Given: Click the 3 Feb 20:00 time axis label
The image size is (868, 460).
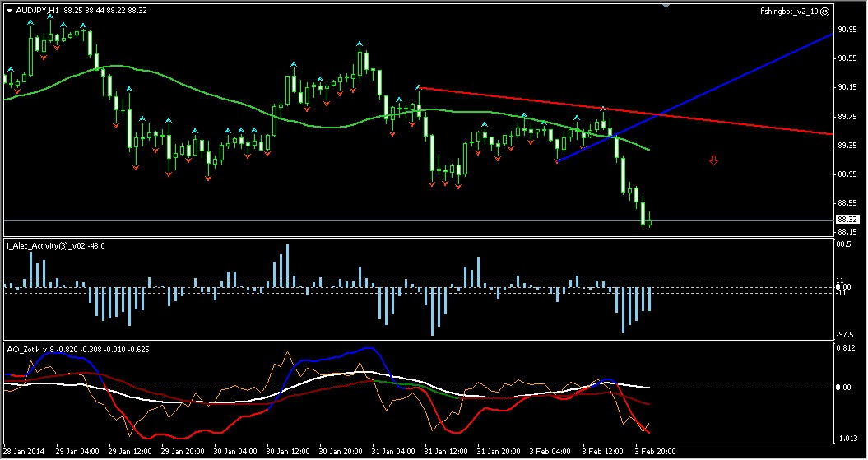Looking at the screenshot, I should 655,451.
